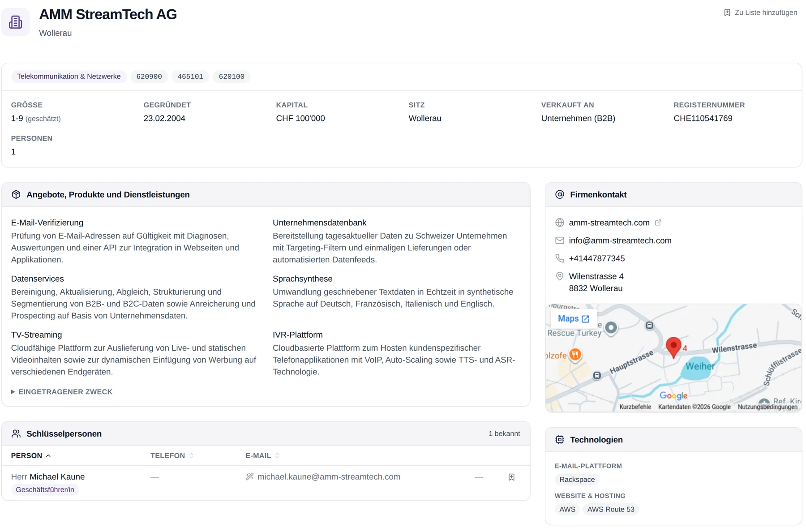Open the Maps link on the map

click(574, 319)
